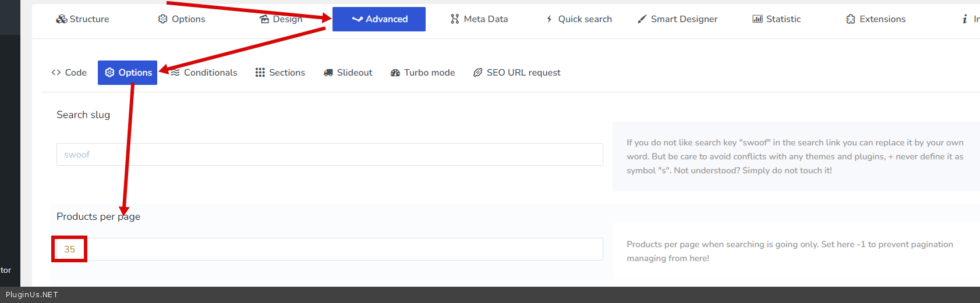Screen dimensions: 980x303
Task: Click the Smart Designer brush icon
Action: tap(642, 19)
